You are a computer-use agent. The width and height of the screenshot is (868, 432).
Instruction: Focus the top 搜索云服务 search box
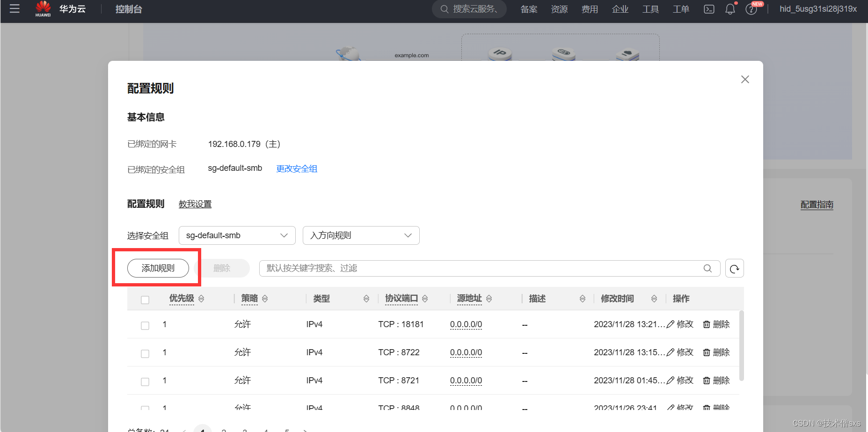pyautogui.click(x=469, y=9)
